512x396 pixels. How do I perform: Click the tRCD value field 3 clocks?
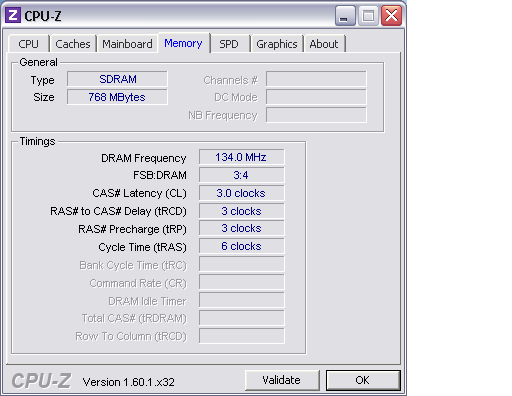click(x=242, y=211)
